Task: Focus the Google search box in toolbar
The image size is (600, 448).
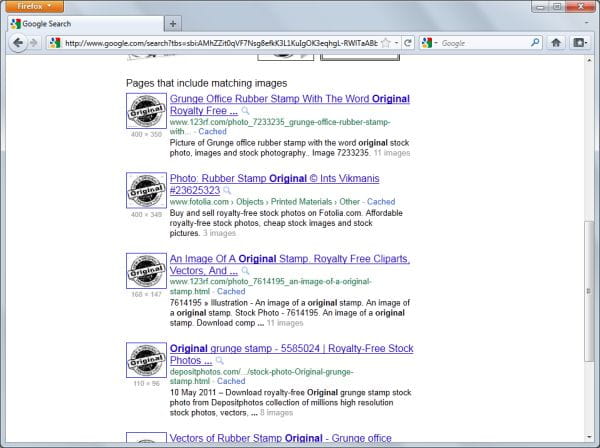Action: tap(484, 43)
